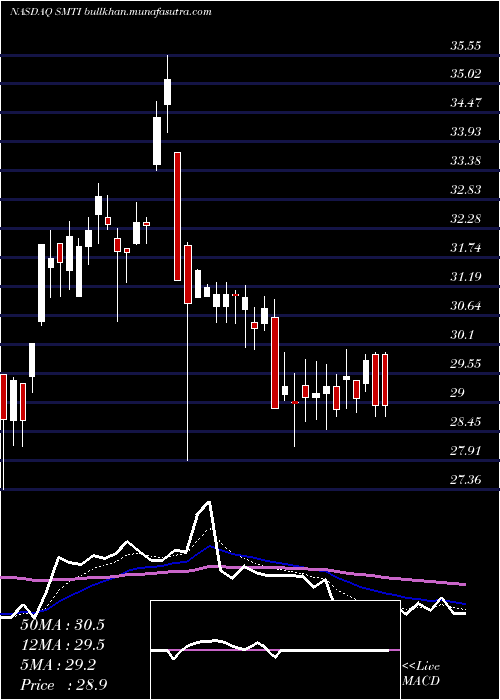Click the blue 12MA line in lower panel
The image size is (500, 700).
[x=268, y=561]
